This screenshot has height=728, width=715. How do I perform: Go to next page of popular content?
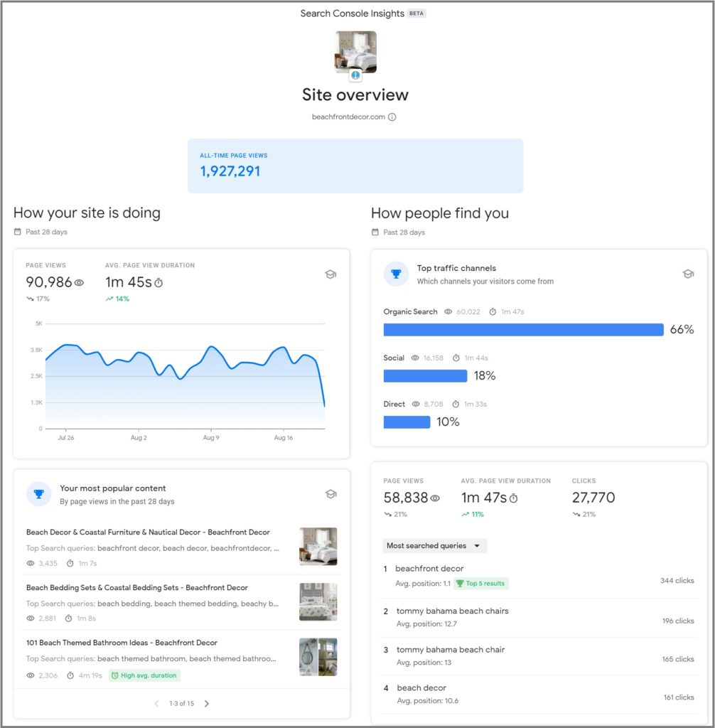tap(207, 703)
